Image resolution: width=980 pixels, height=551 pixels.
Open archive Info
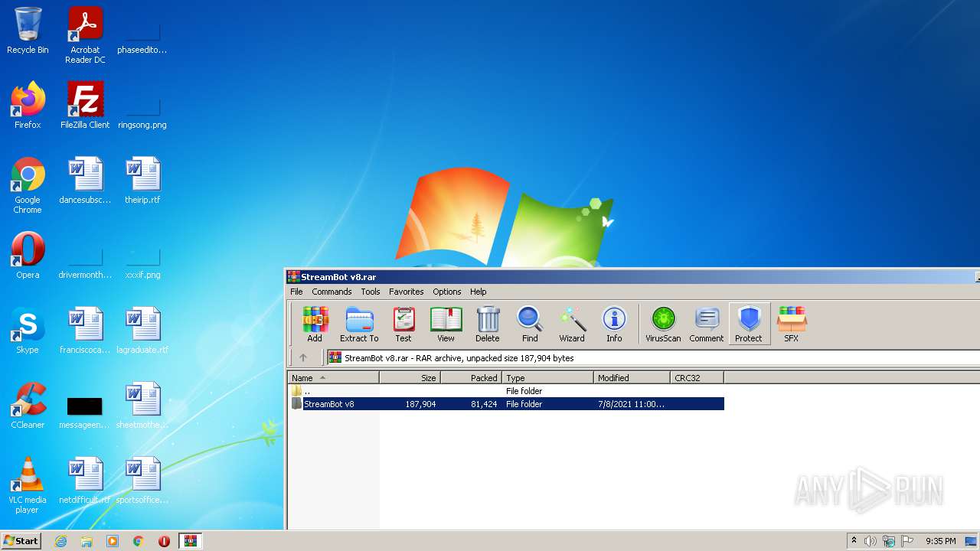[614, 324]
